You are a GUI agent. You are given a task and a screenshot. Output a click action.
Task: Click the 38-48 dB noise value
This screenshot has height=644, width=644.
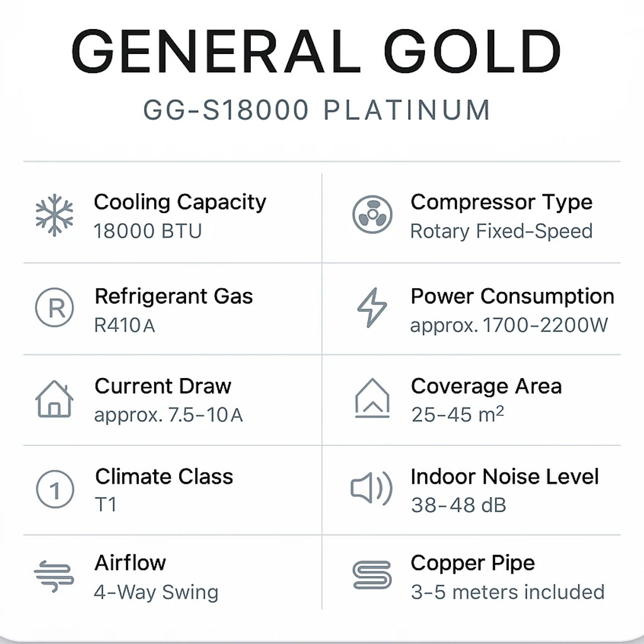pos(458,505)
